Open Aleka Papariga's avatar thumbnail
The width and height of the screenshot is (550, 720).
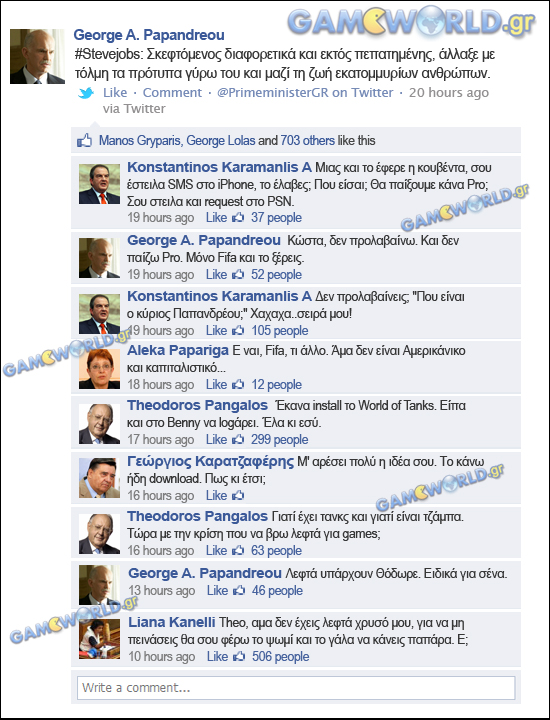99,369
